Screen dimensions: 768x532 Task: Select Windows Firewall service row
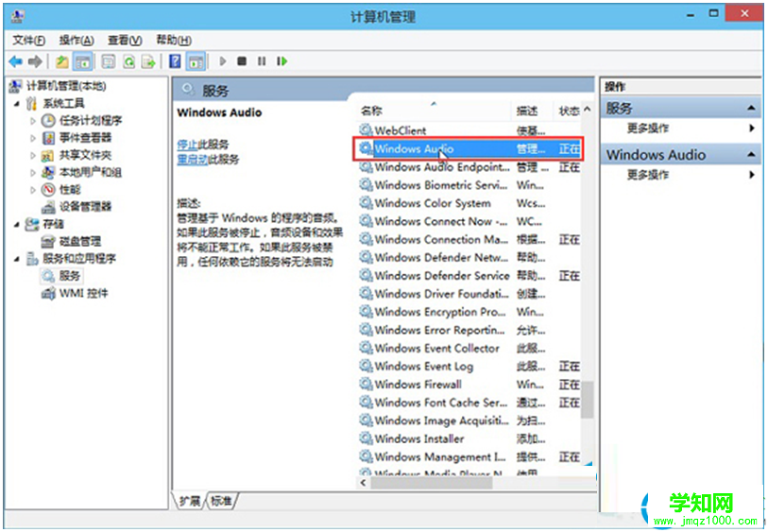[469, 385]
